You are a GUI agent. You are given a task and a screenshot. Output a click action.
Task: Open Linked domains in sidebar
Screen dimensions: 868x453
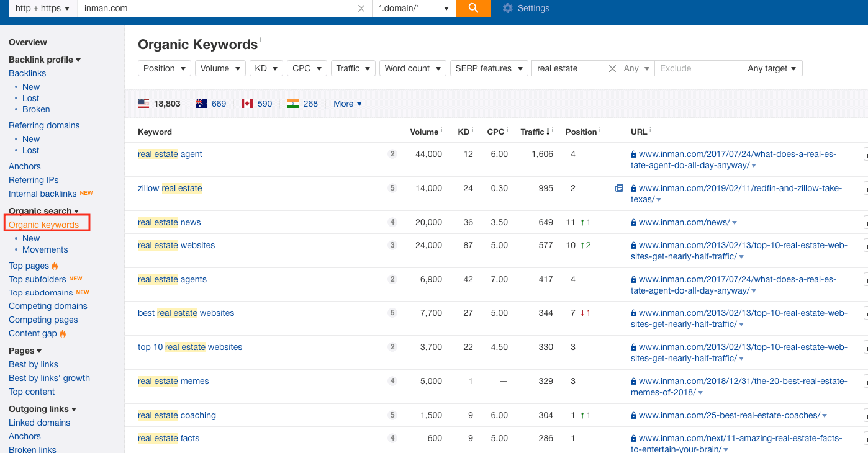(x=39, y=423)
